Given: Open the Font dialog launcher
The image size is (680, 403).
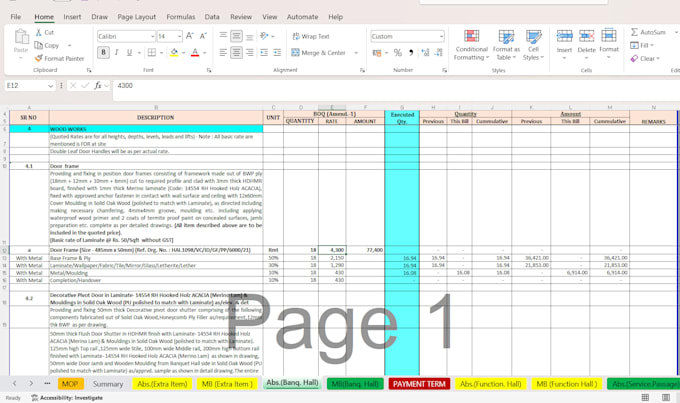Looking at the screenshot, I should 209,70.
